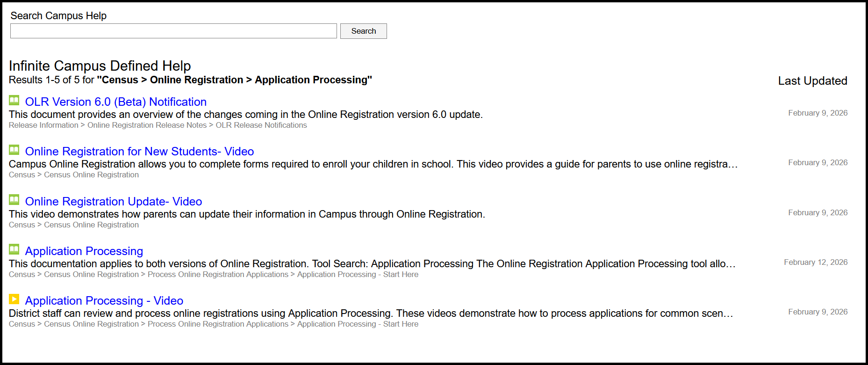This screenshot has height=365, width=868.
Task: Focus the Search Campus Help text field
Action: tap(173, 31)
